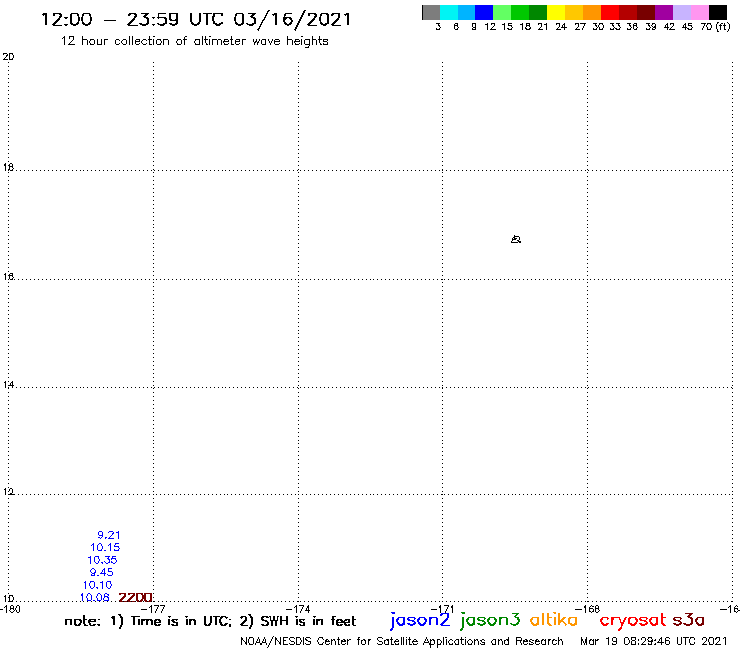Click the s3a satellite legend label
740x650 pixels.
689,620
